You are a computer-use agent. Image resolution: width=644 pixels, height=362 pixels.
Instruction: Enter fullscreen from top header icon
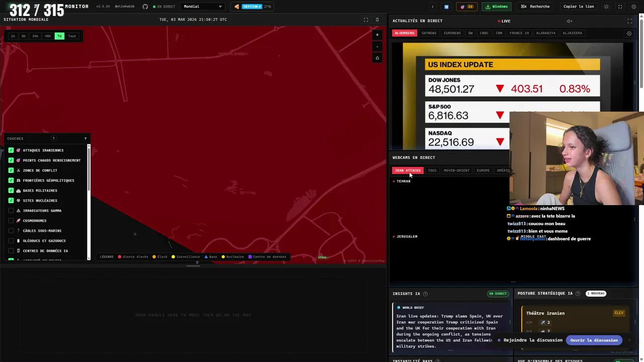coord(620,7)
